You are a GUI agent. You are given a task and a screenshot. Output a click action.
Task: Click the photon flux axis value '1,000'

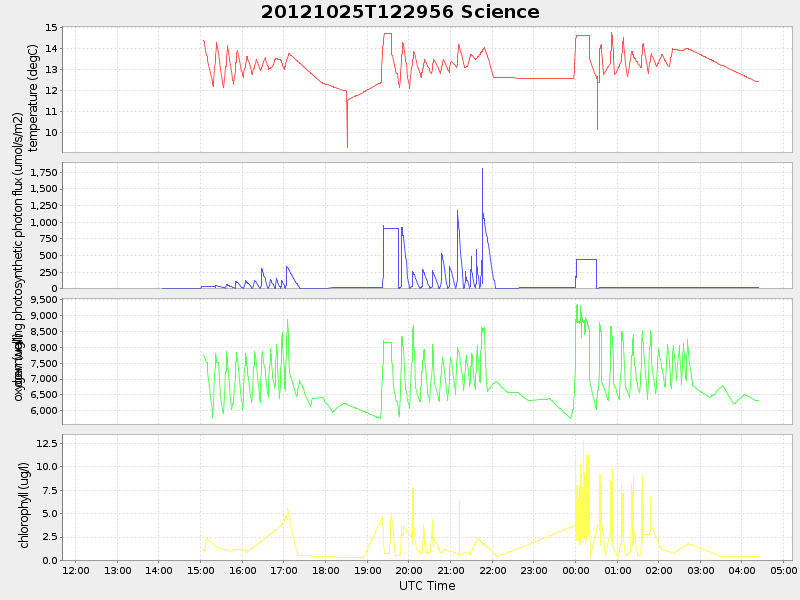44,222
